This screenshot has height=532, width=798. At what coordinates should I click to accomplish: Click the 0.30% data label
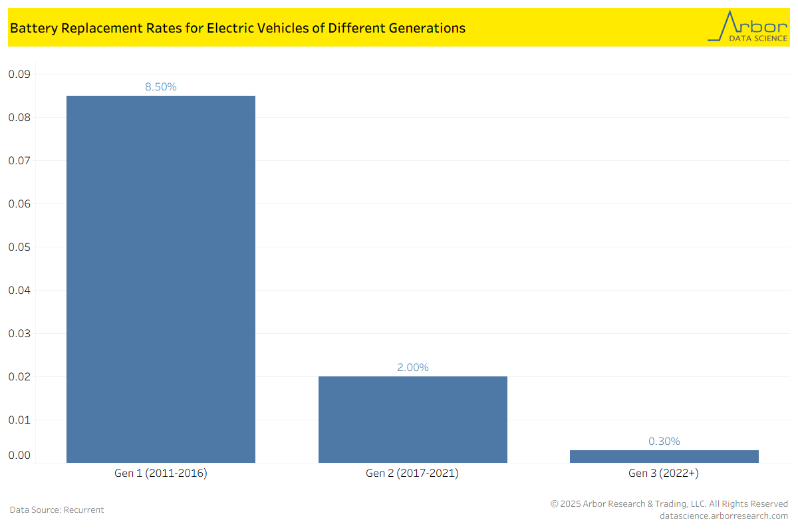click(664, 441)
